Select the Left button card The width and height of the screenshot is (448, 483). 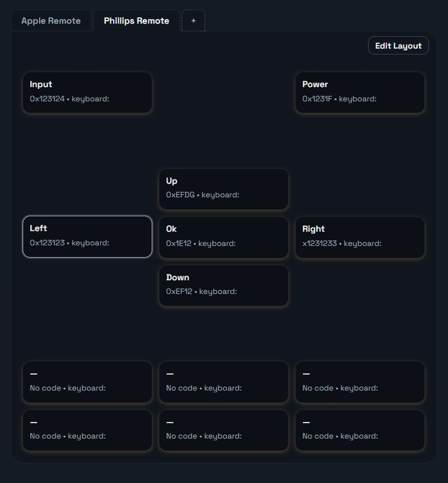click(x=87, y=236)
